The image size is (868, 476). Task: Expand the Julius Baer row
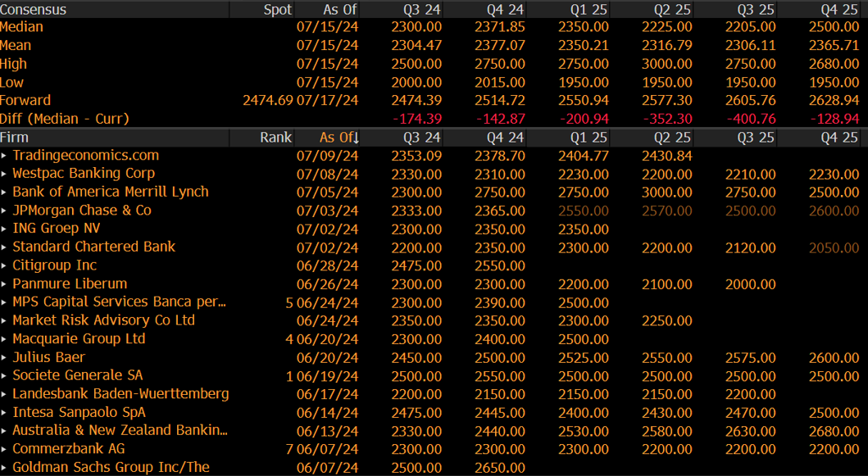[4, 358]
